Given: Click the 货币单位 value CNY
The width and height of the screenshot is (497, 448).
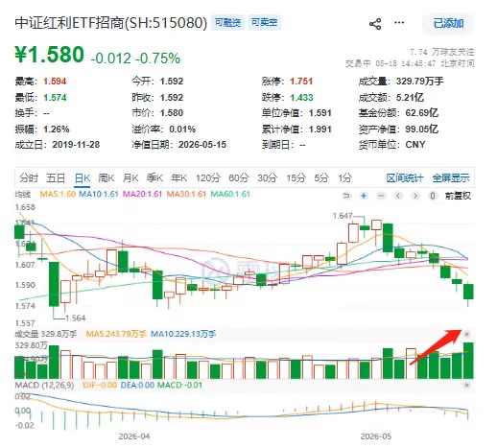Looking at the screenshot, I should (x=415, y=145).
